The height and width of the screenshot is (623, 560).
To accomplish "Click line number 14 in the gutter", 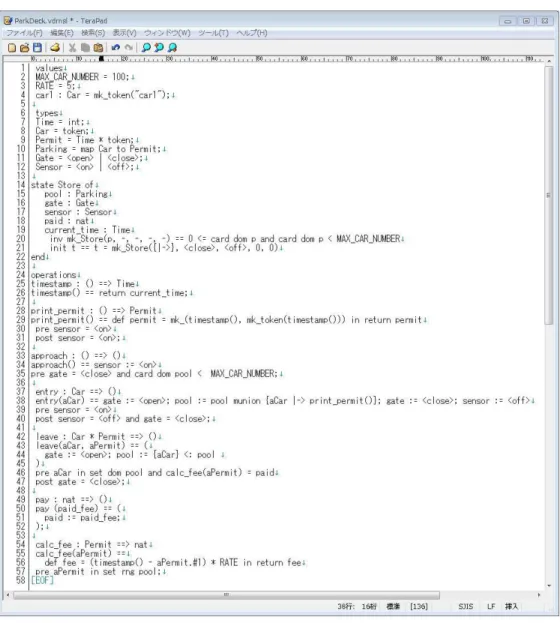I will click(21, 185).
